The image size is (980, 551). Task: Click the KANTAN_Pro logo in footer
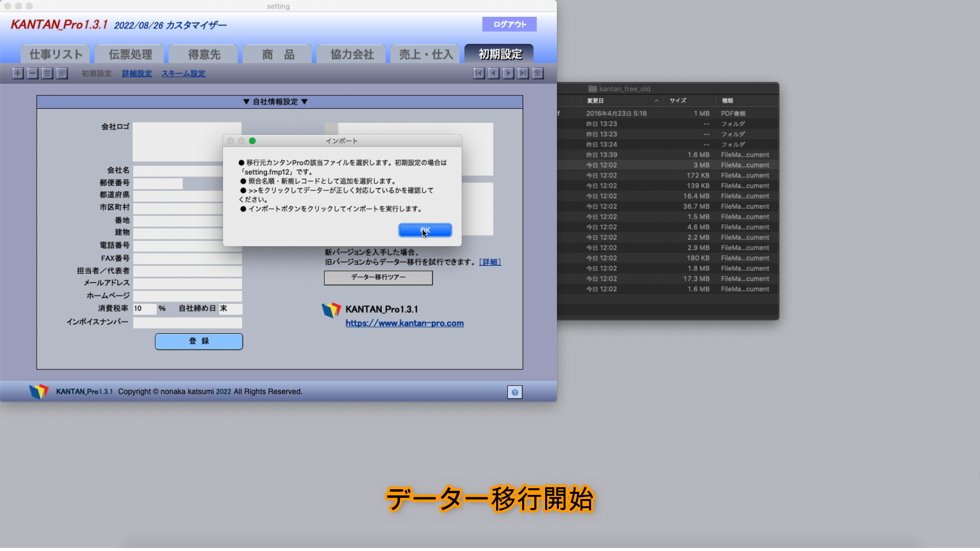point(39,392)
